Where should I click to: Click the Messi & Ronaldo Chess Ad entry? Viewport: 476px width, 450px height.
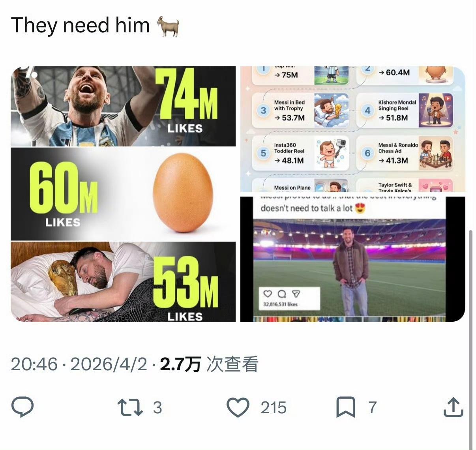coord(405,153)
